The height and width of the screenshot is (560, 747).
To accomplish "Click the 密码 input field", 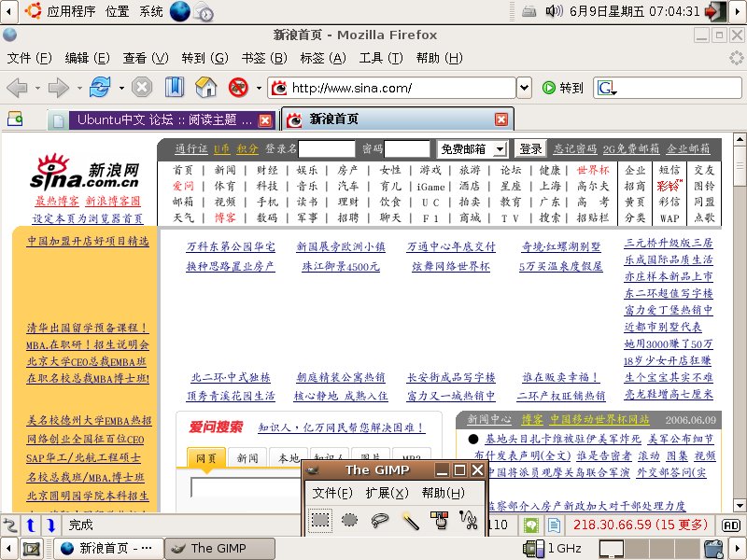I will tap(407, 149).
